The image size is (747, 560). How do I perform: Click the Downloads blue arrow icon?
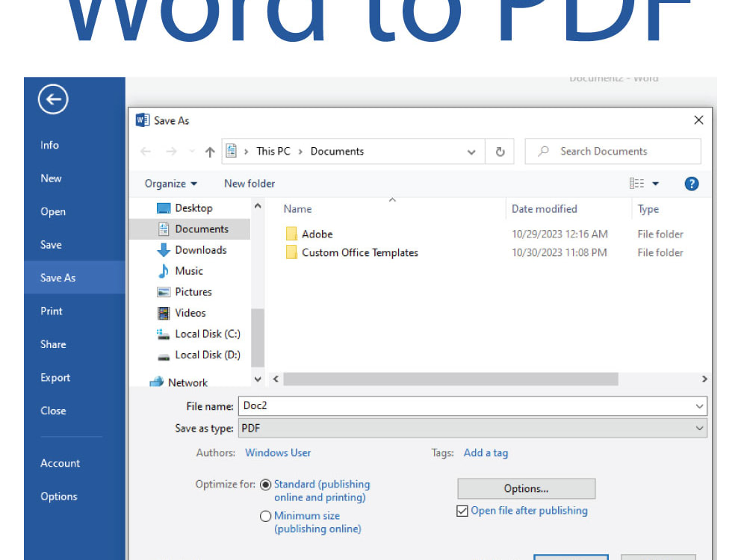pyautogui.click(x=164, y=250)
